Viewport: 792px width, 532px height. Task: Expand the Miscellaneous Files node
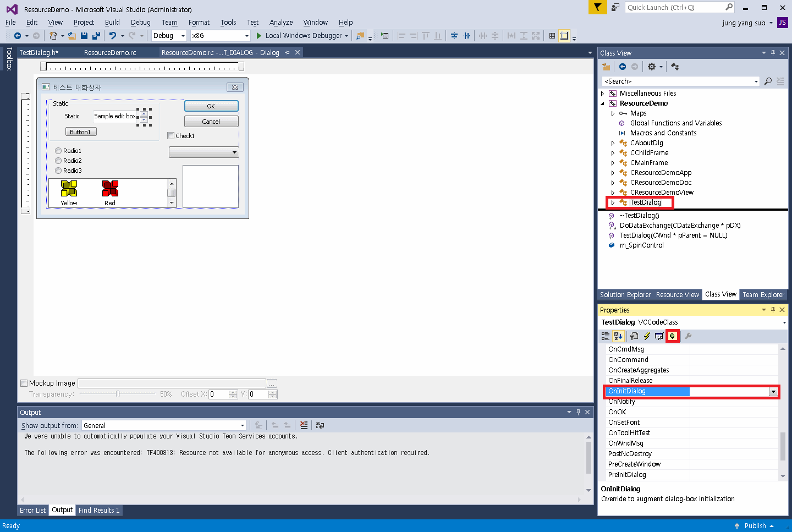pyautogui.click(x=602, y=94)
